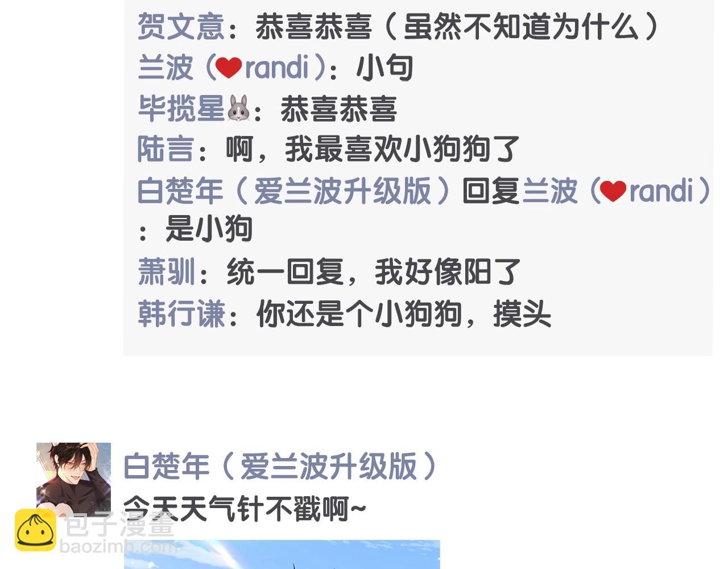The width and height of the screenshot is (728, 569).
Task: Open 白楚年's profile avatar picture
Action: (x=73, y=480)
